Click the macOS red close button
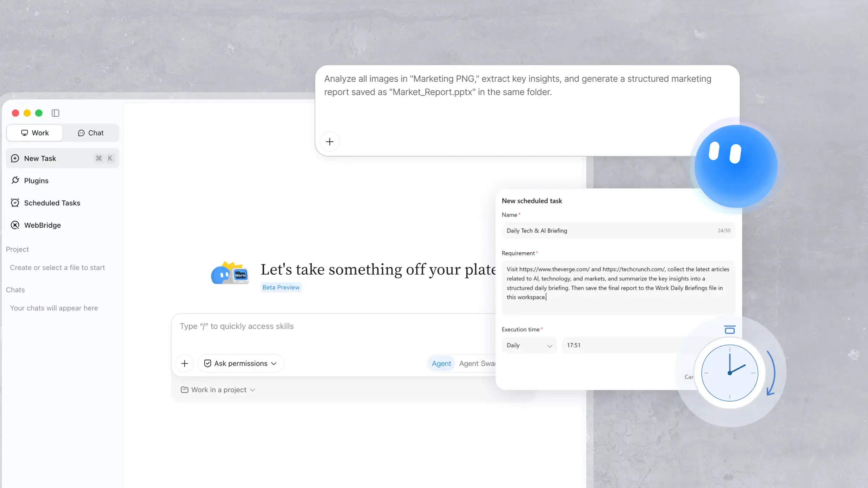Viewport: 868px width, 488px height. [15, 113]
